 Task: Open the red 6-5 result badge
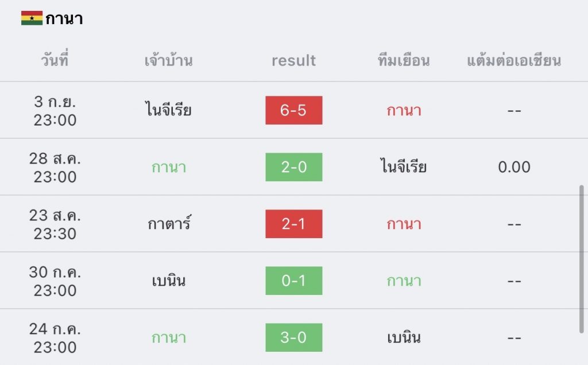pyautogui.click(x=293, y=110)
